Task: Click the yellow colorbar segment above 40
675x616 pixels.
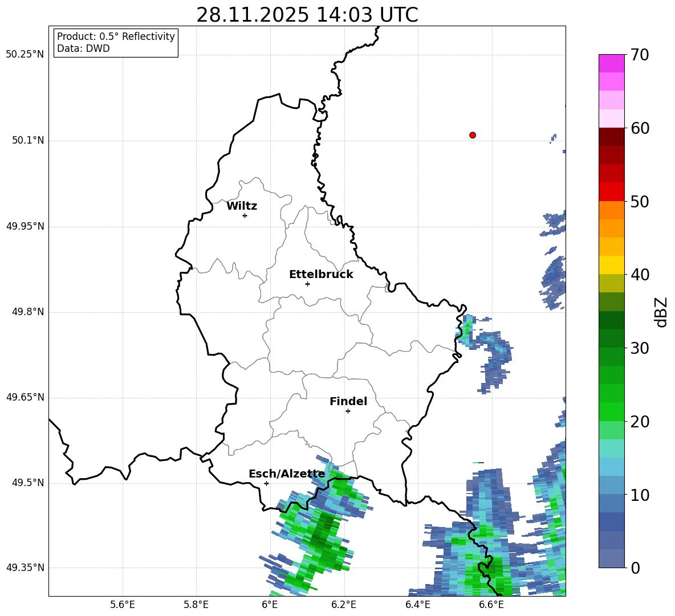Action: tap(612, 265)
